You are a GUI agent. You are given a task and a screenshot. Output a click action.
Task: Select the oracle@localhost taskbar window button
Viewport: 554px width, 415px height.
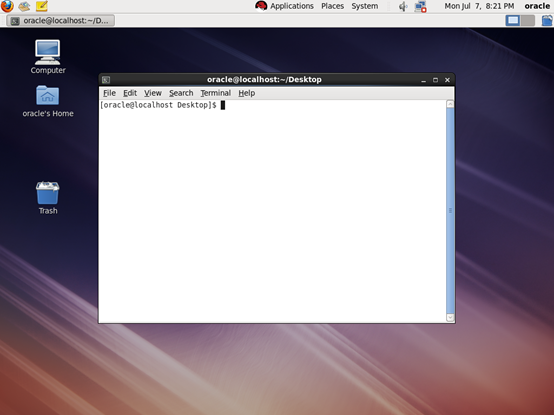pos(60,20)
